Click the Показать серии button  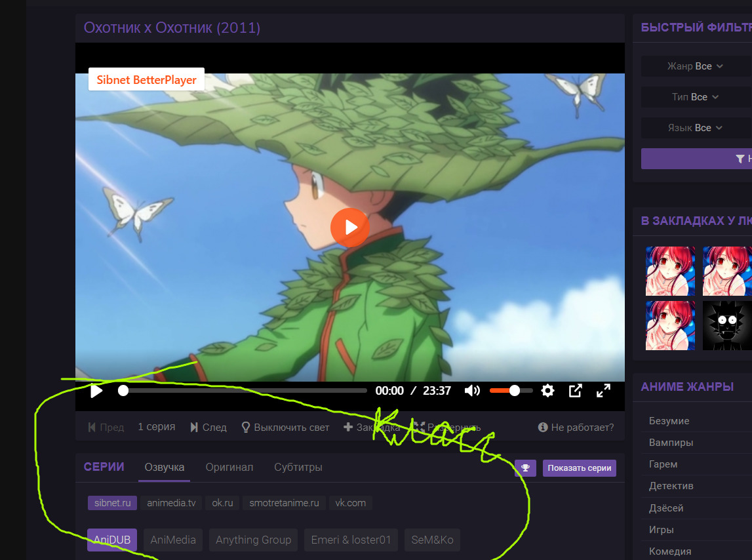click(x=579, y=468)
